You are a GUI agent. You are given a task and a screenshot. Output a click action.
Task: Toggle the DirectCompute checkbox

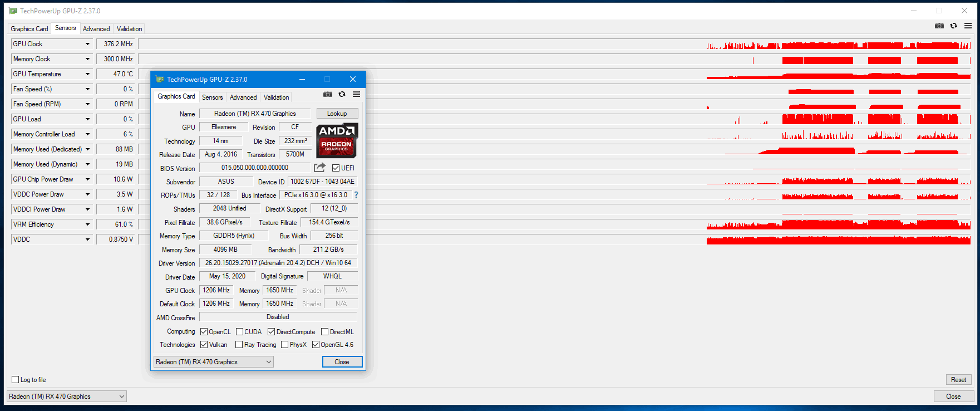pos(271,332)
